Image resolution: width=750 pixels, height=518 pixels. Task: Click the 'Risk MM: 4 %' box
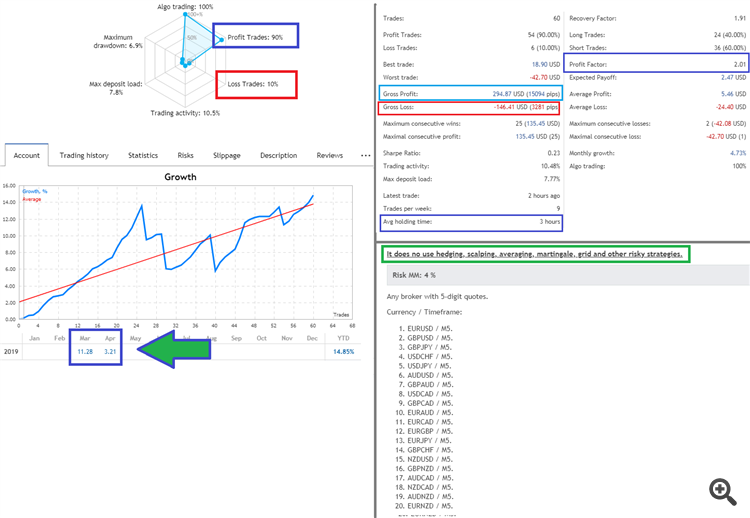(x=568, y=276)
